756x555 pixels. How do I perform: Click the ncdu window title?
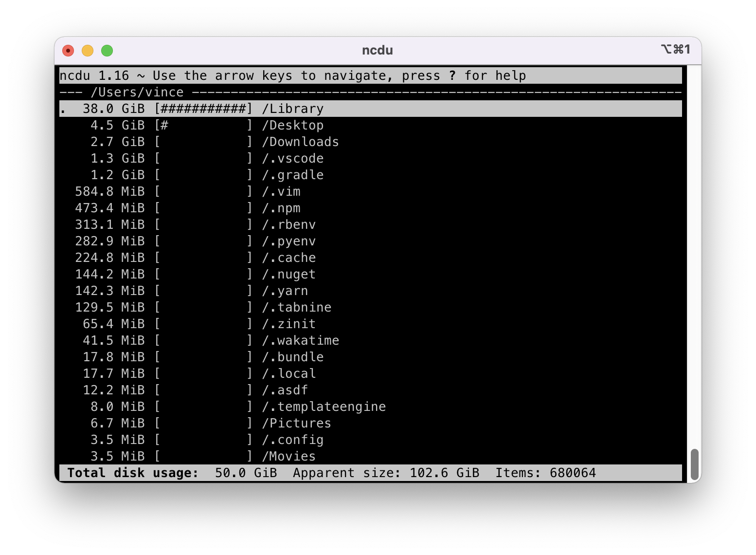[x=378, y=50]
